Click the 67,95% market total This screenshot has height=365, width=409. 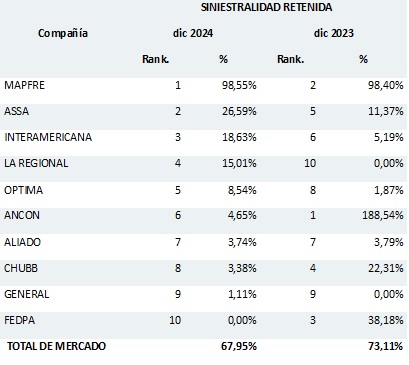(x=239, y=346)
